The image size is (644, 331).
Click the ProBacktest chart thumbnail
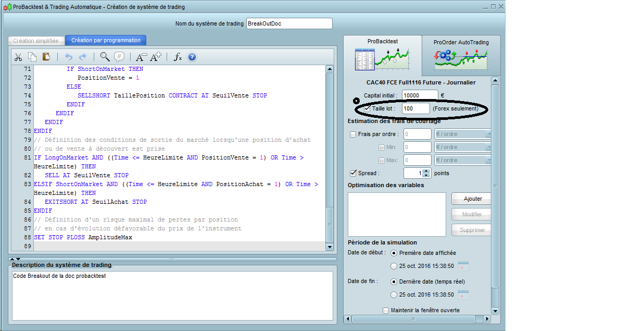tap(382, 59)
